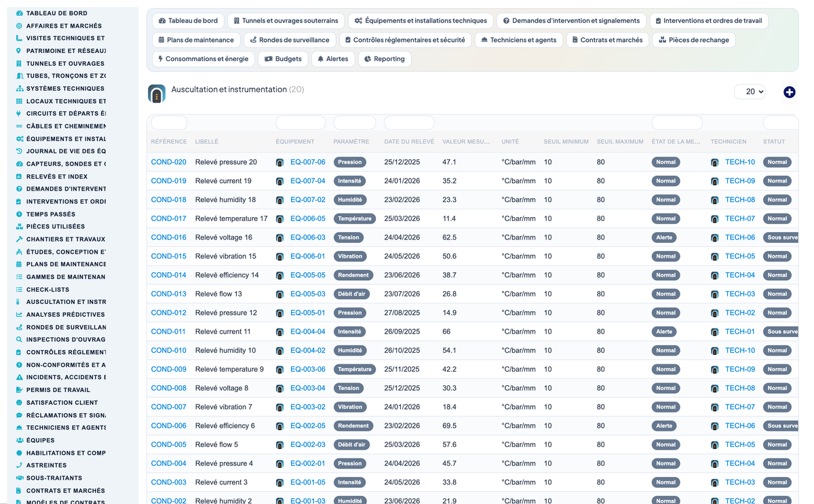814x504 pixels.
Task: Click the Locaux techniques grid icon
Action: click(19, 101)
